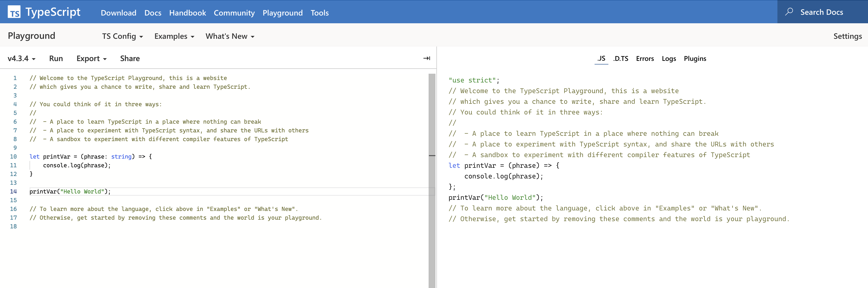Open the TypeScript version selector v4.3.4

(21, 58)
